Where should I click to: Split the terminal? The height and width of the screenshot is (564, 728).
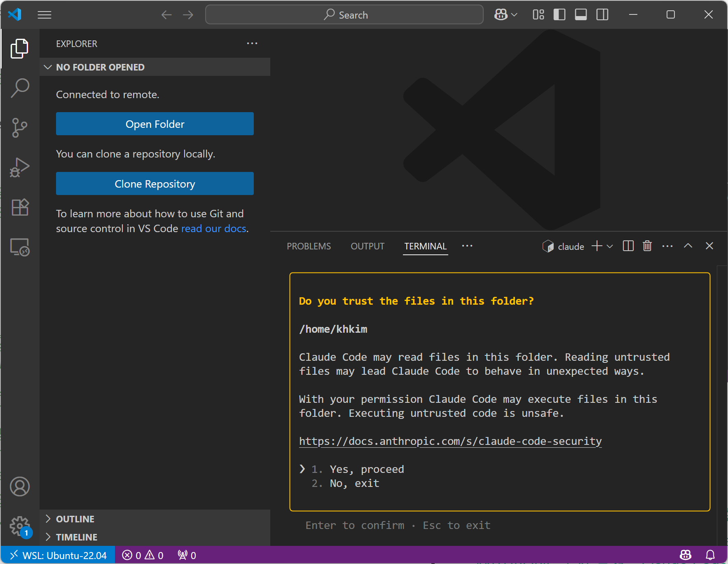(628, 246)
